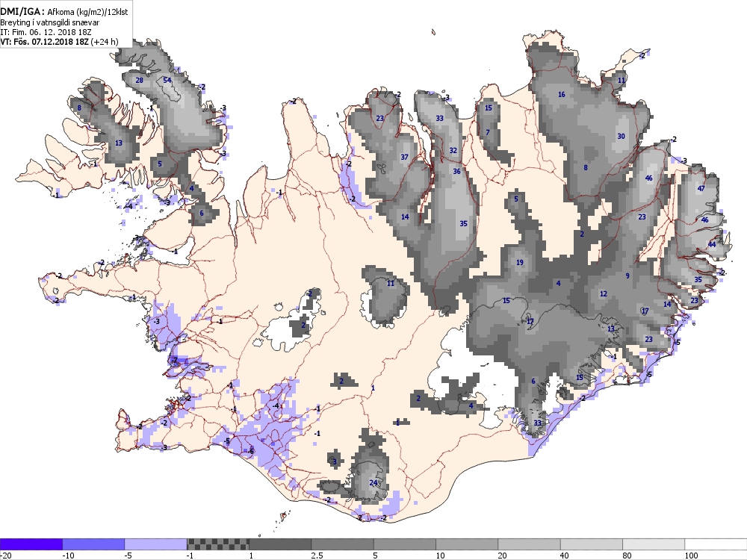
Task: Click the "DMI/IGA: Afkoma (kg/m2)/12klst" title line
Action: 63,11
